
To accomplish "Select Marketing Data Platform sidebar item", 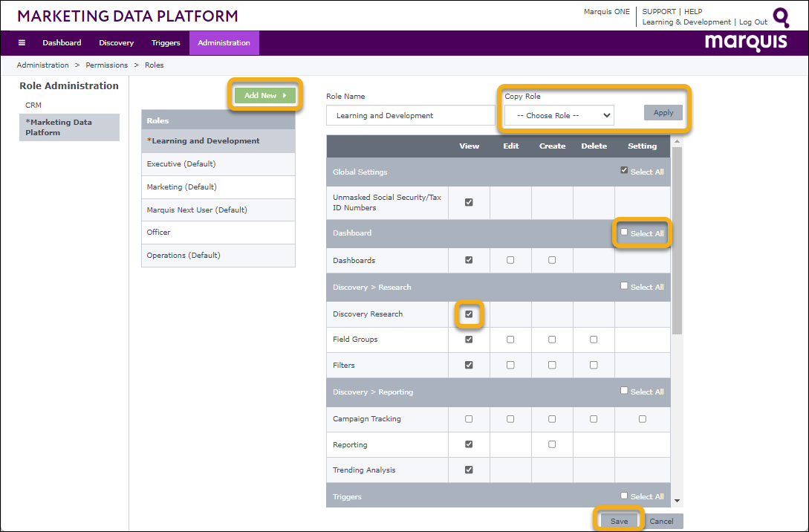I will click(x=69, y=128).
